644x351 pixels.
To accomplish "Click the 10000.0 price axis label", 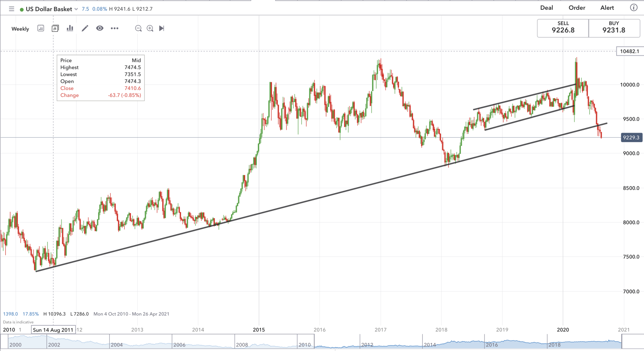I will pyautogui.click(x=630, y=85).
